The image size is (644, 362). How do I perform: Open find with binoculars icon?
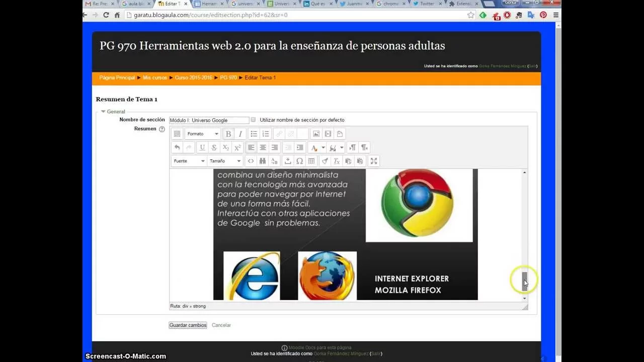point(263,161)
